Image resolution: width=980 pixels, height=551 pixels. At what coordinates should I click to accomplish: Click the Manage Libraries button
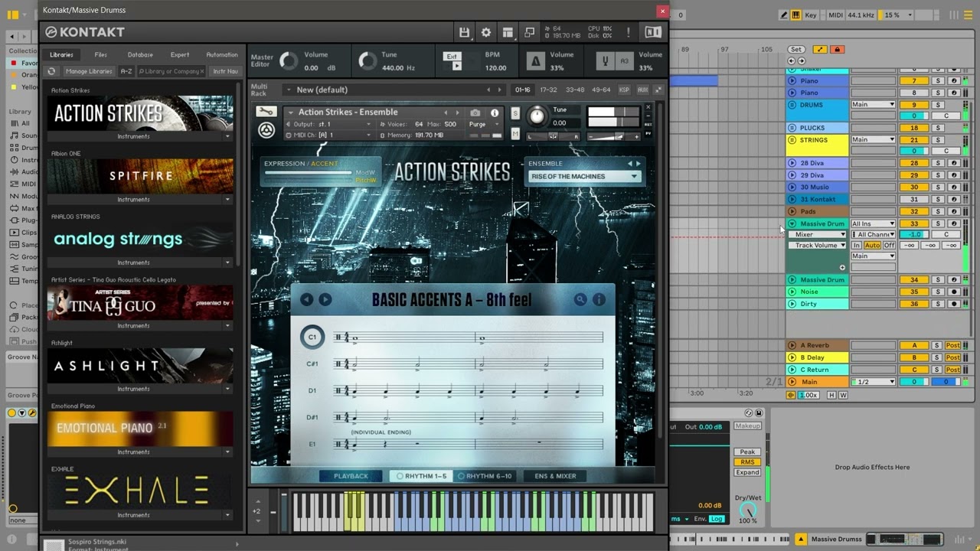(89, 71)
